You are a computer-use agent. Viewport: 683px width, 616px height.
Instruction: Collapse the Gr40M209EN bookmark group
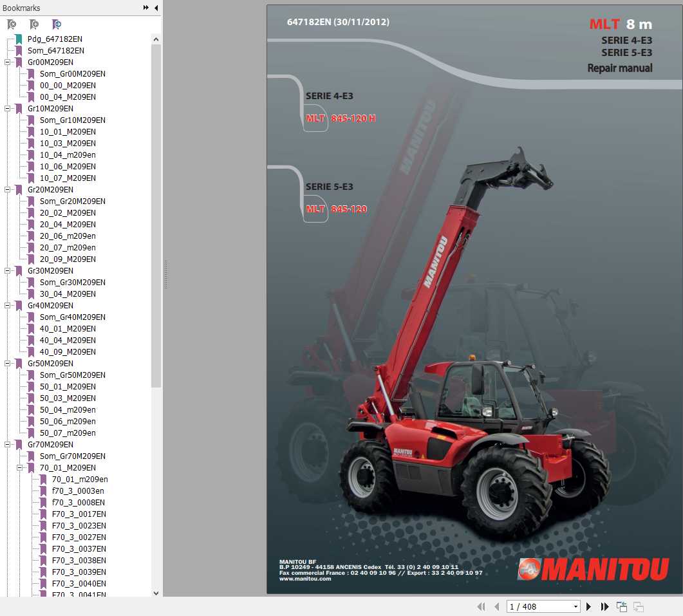[8, 305]
